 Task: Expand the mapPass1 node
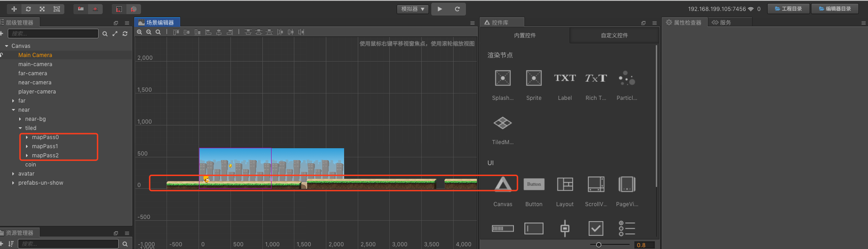pyautogui.click(x=27, y=146)
